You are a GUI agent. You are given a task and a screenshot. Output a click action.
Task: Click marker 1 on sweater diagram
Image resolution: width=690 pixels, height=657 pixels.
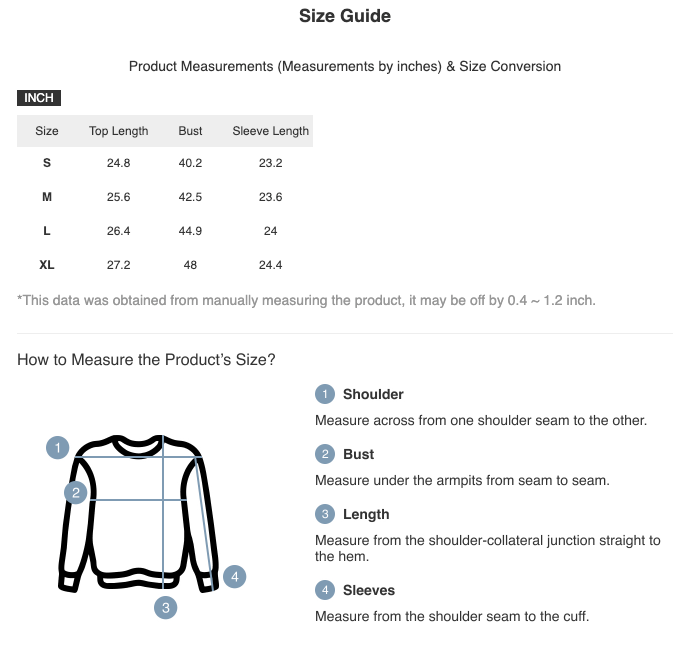tap(59, 447)
